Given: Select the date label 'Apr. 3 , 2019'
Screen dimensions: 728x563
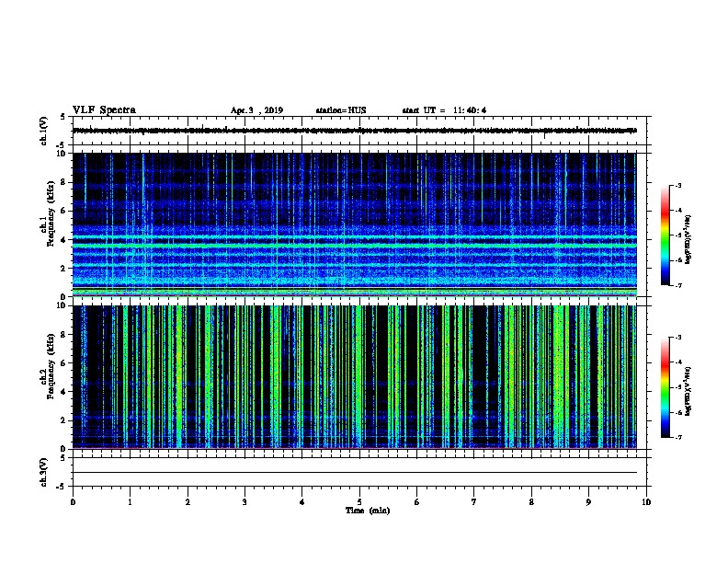Looking at the screenshot, I should [256, 110].
